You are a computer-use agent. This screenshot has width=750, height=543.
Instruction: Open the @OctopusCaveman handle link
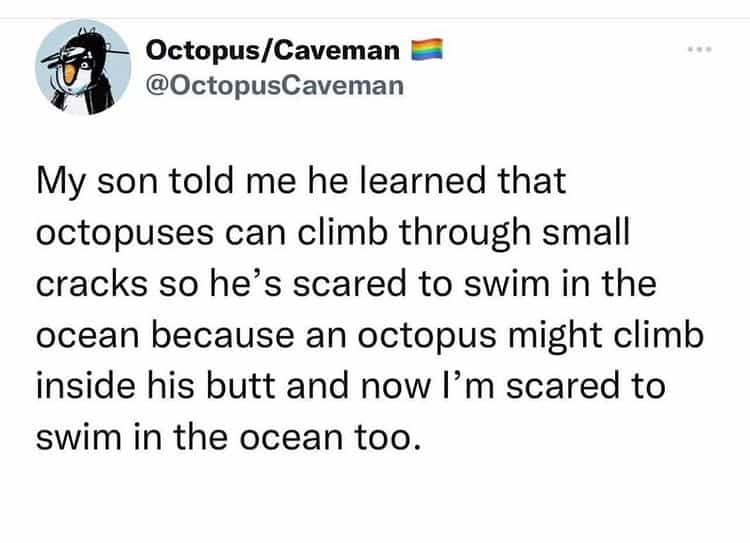[275, 84]
